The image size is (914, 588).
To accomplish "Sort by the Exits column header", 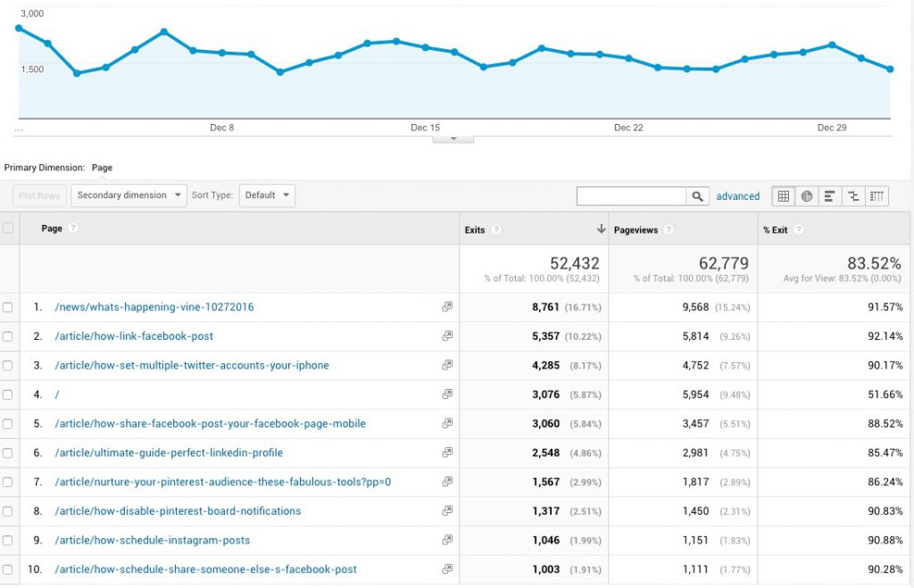I will pos(475,229).
